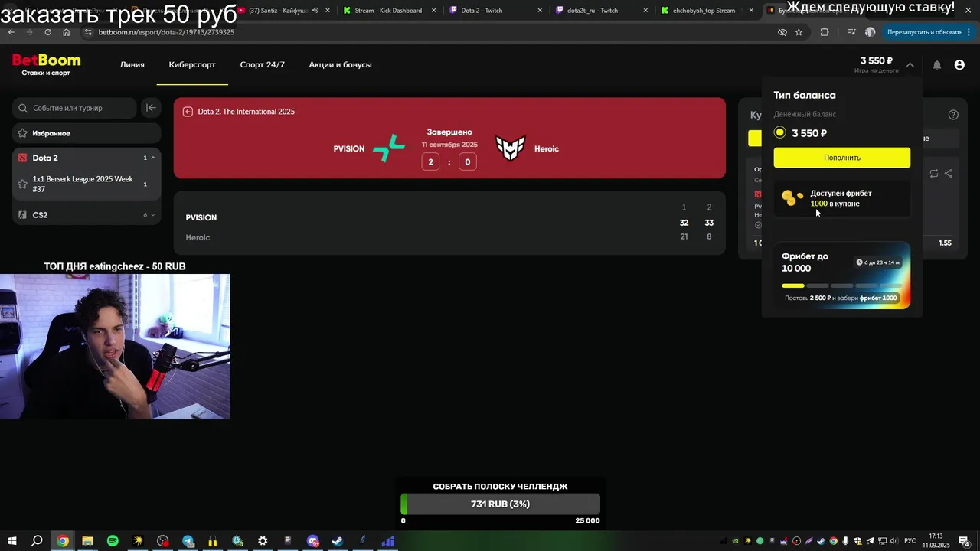Open Избранное favorites list
Viewport: 980px width, 551px height.
(x=87, y=133)
